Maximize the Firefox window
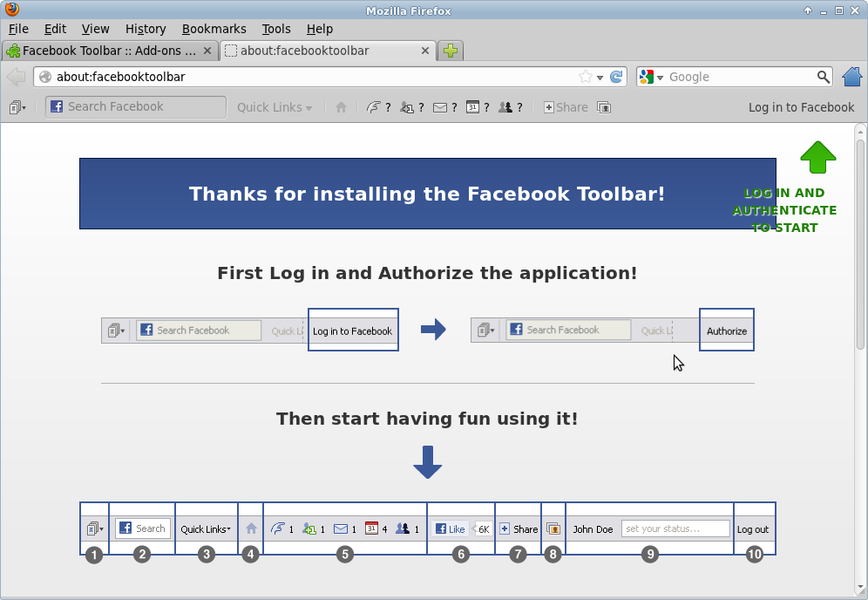Viewport: 868px width, 600px height. pyautogui.click(x=839, y=10)
